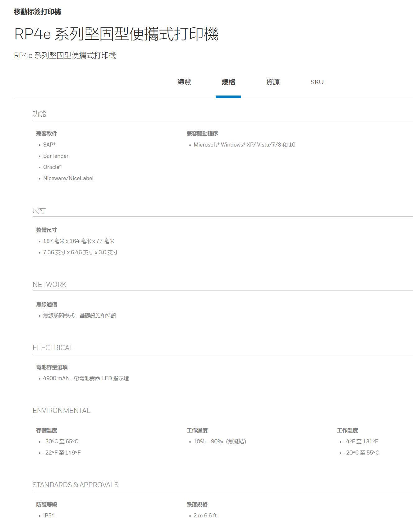Click the 2 m 6.6 ft drop spec
Screen dimensions: 413x532
click(205, 516)
